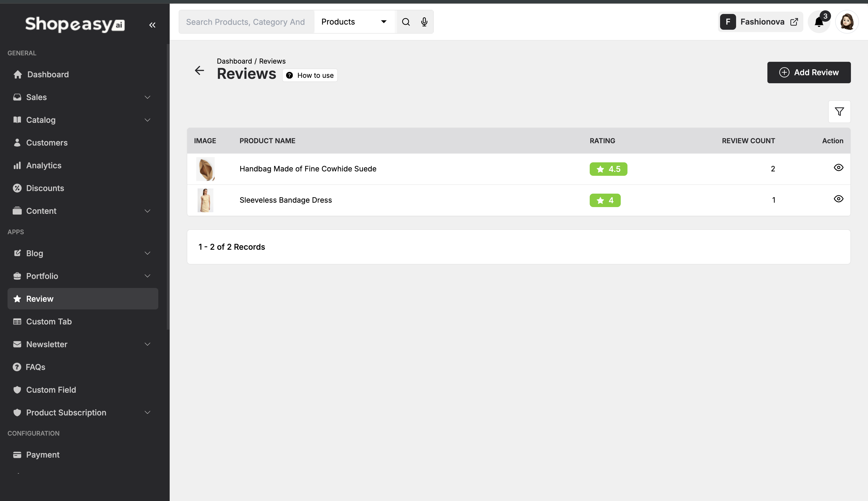Go to Customers page
This screenshot has height=501, width=868.
47,142
